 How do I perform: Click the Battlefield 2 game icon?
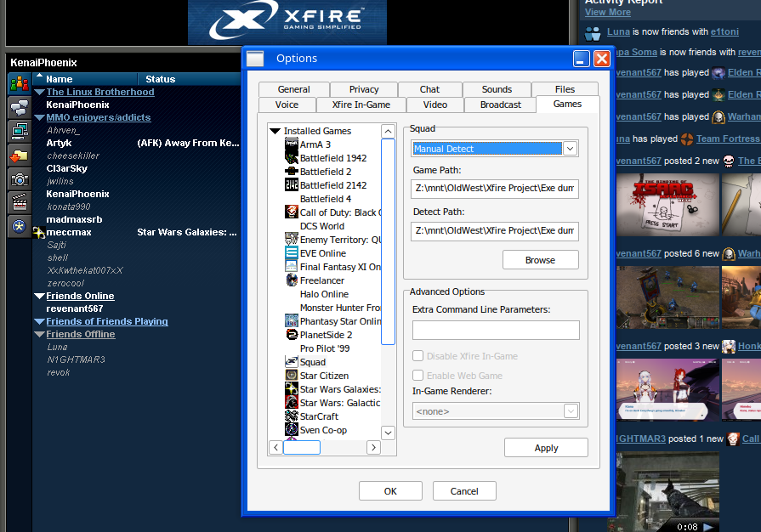(291, 171)
